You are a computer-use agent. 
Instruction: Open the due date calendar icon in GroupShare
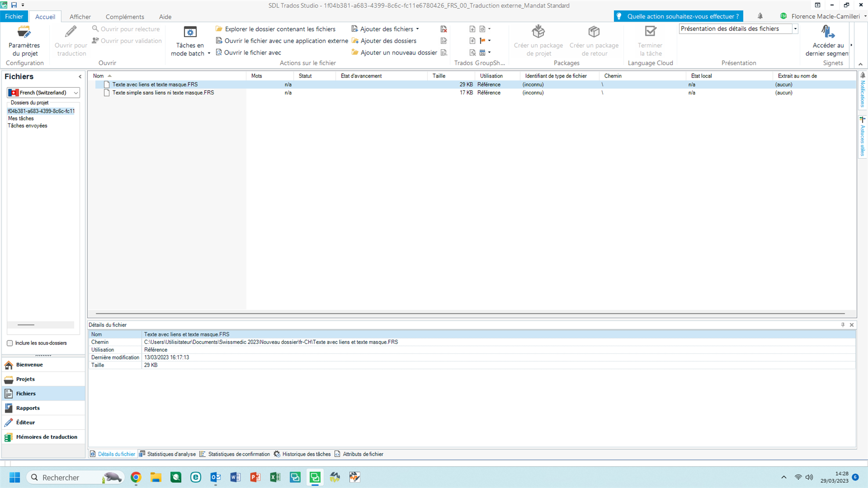tap(482, 52)
